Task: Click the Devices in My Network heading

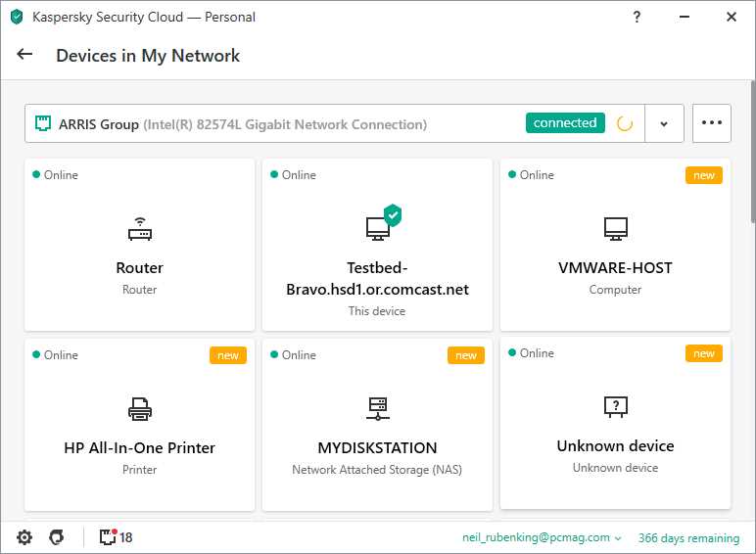Action: (x=148, y=56)
